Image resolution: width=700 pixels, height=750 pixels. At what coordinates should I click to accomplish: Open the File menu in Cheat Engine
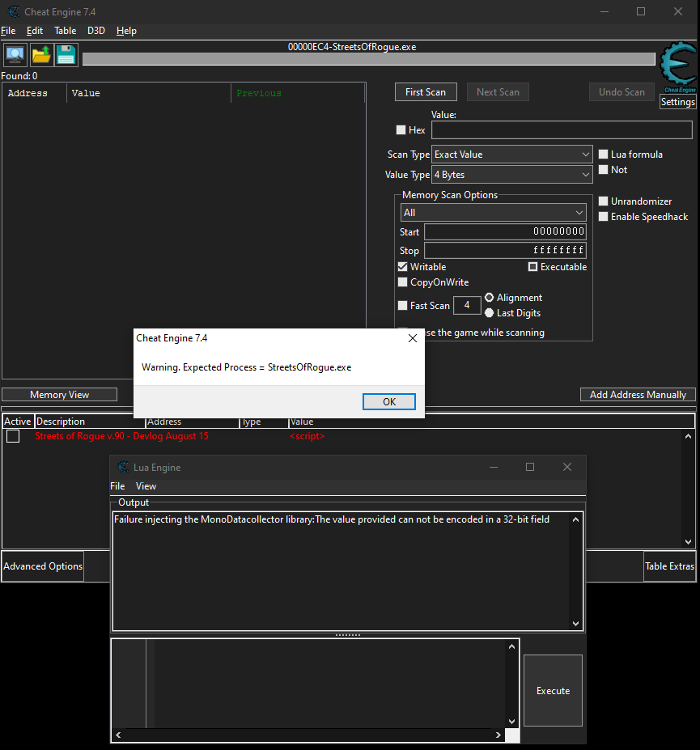8,31
